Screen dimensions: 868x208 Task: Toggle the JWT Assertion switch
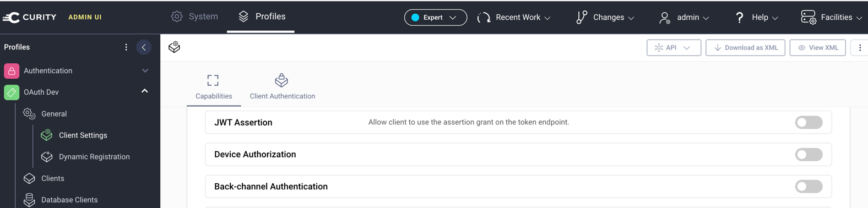809,123
